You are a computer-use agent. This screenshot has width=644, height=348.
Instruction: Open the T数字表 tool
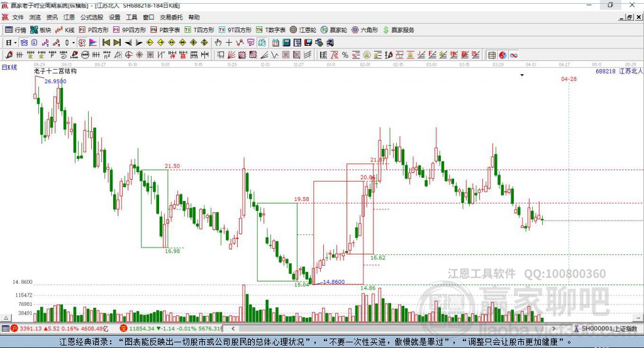270,30
